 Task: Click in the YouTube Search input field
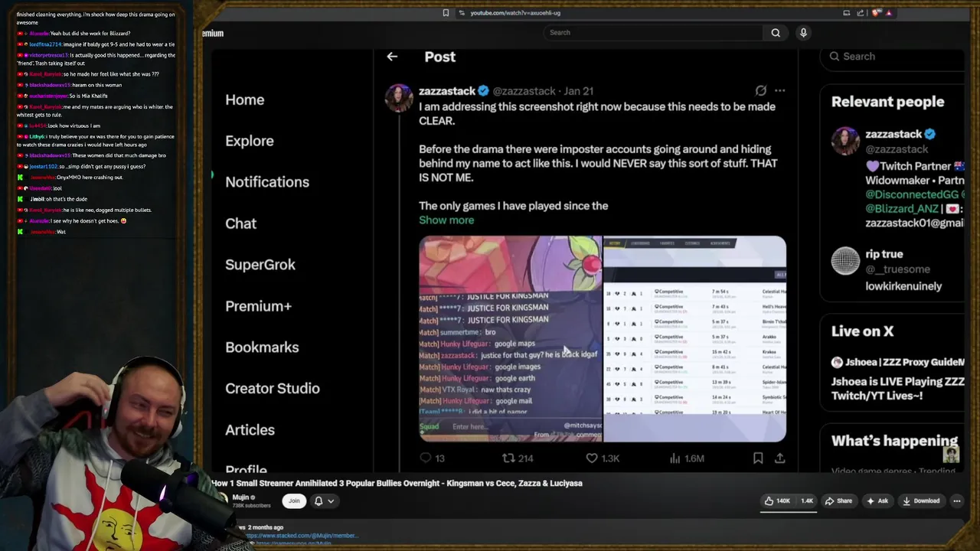click(x=653, y=32)
